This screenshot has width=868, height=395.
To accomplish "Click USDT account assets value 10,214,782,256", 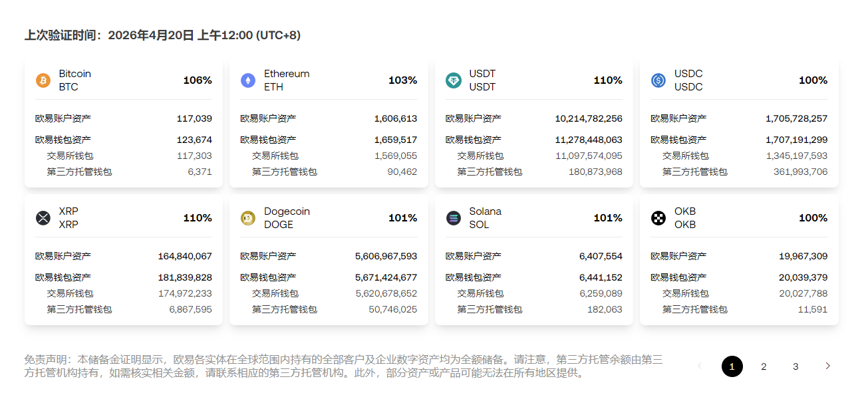I will click(589, 118).
